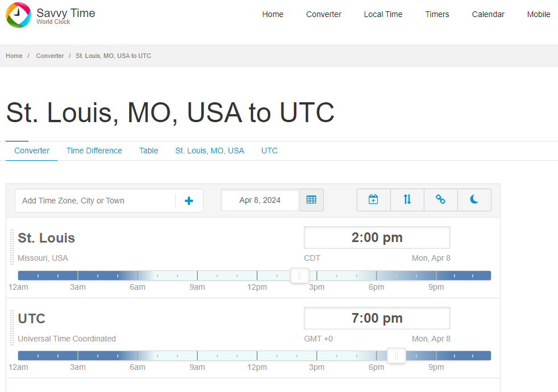Click the add-to-calendar event icon
The height and width of the screenshot is (392, 558).
click(373, 200)
